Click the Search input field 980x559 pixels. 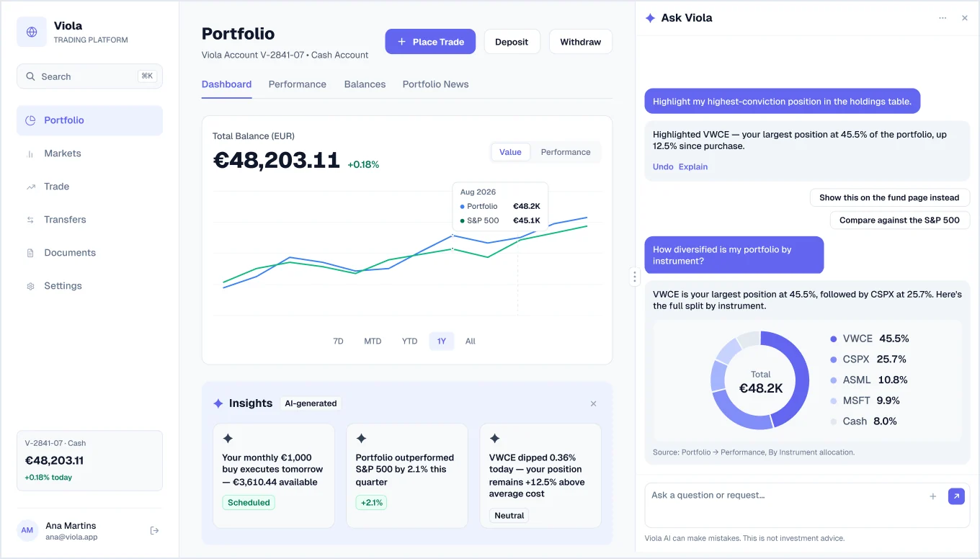(x=89, y=76)
